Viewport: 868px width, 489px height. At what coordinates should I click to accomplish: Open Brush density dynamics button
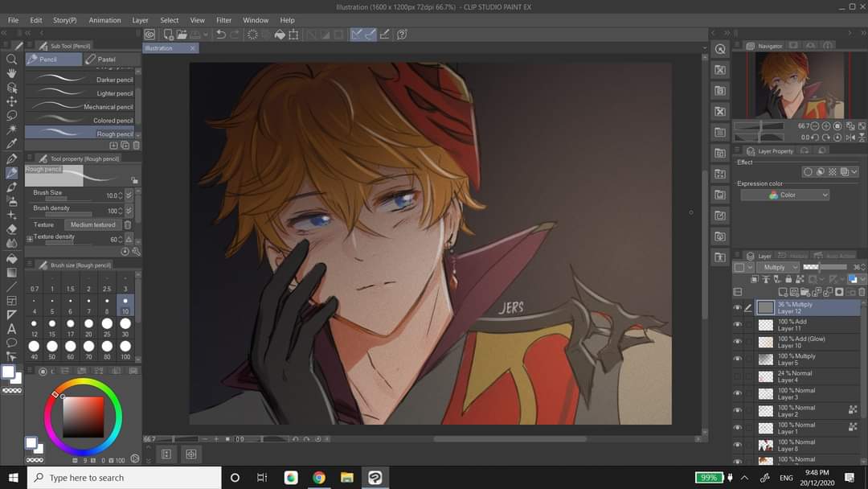click(129, 211)
